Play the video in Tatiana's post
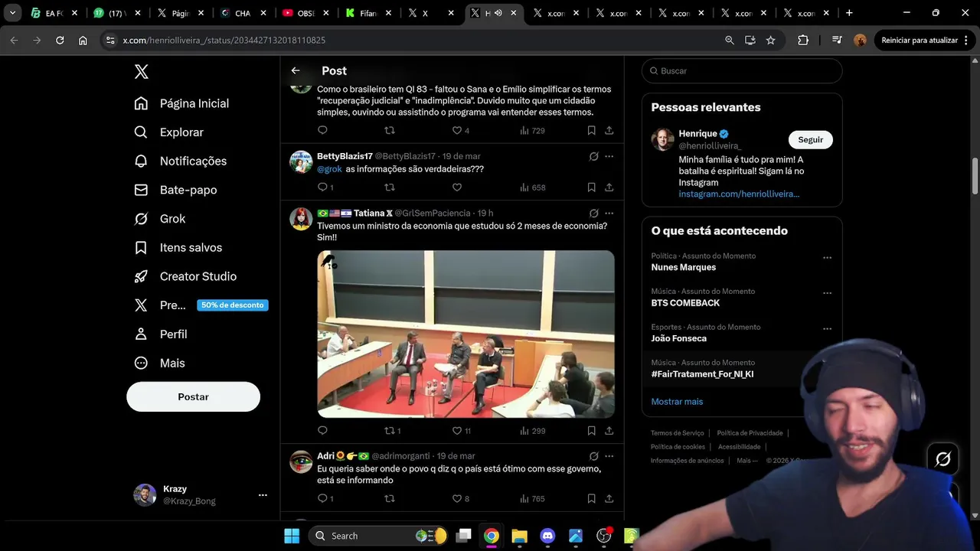The image size is (980, 551). click(465, 334)
